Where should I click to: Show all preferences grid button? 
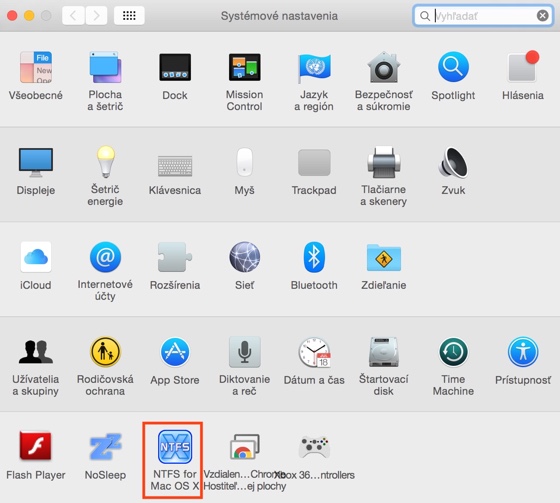tap(129, 15)
